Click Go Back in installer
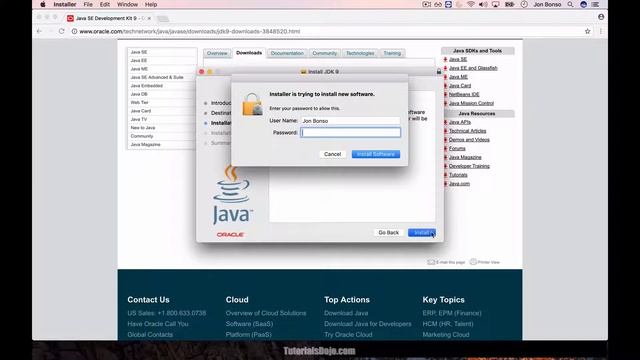Image resolution: width=640 pixels, height=360 pixels. tap(388, 233)
